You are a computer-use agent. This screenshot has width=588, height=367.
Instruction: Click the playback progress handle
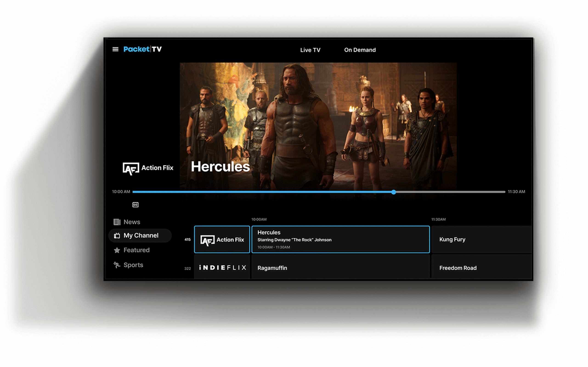393,192
